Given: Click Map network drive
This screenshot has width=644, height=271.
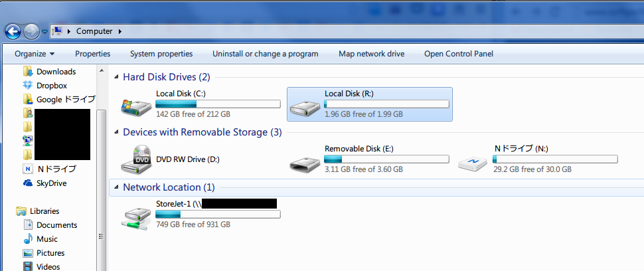Looking at the screenshot, I should coord(371,54).
